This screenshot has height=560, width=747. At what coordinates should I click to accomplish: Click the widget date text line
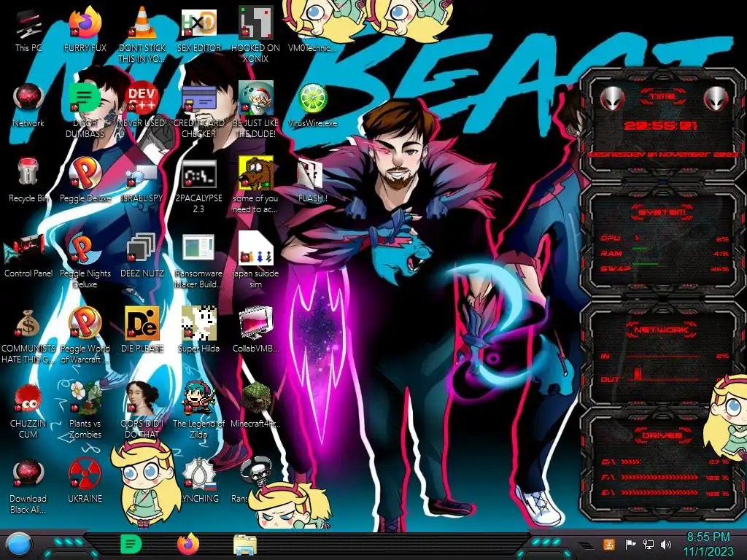(662, 155)
